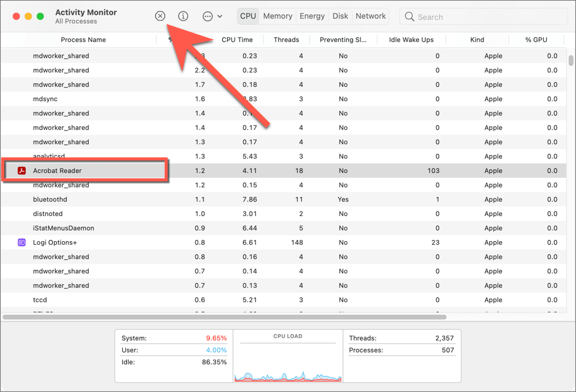Sort by Idle Wake Ups column
Image resolution: width=576 pixels, height=392 pixels.
point(410,39)
